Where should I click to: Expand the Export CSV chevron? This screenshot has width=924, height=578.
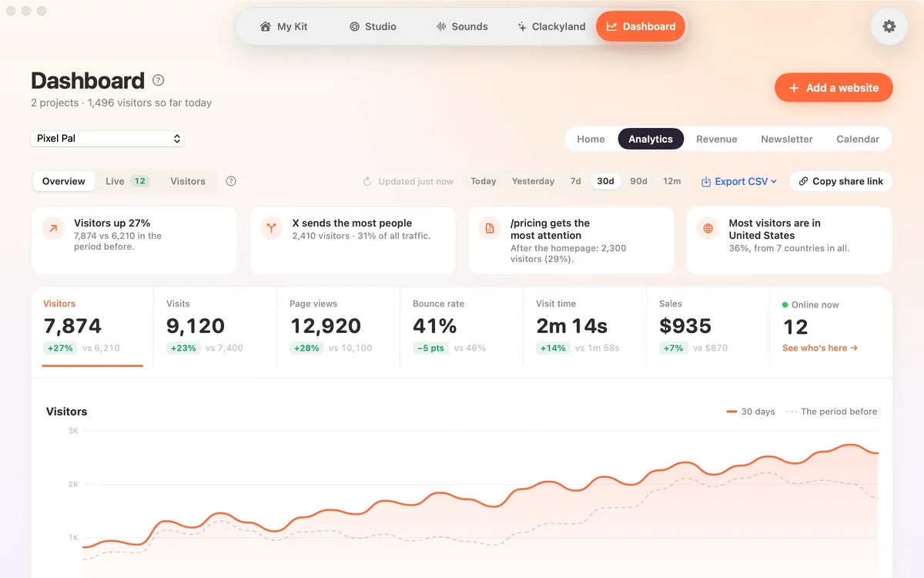[x=774, y=182]
